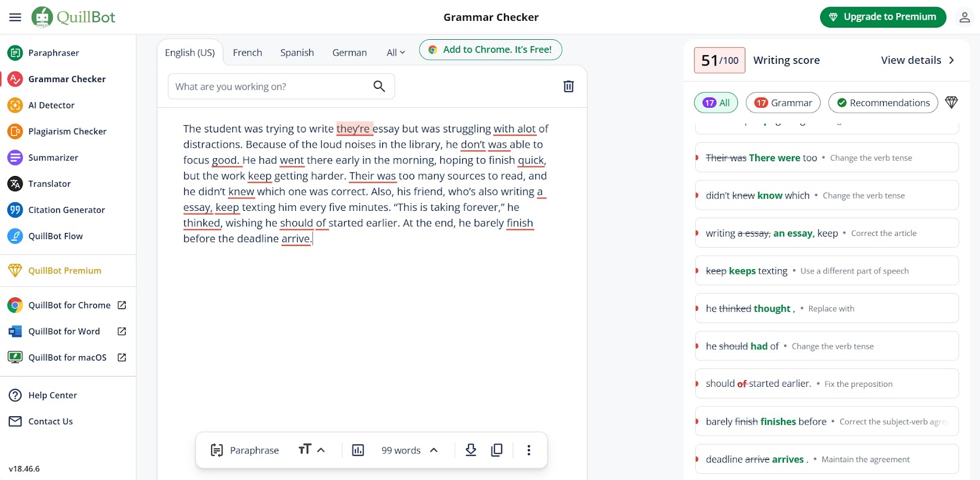Image resolution: width=980 pixels, height=480 pixels.
Task: Click the underlined word "thinked" in the text
Action: point(202,223)
